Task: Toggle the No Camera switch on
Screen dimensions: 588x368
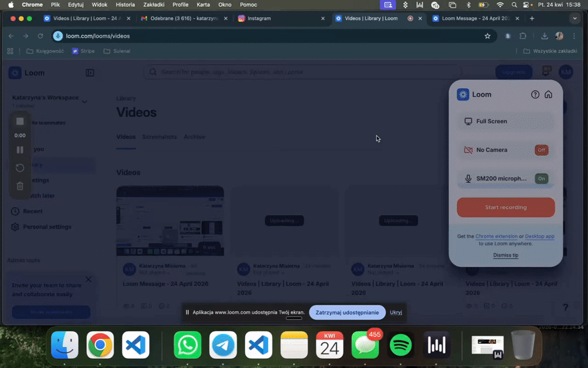Action: [x=541, y=150]
